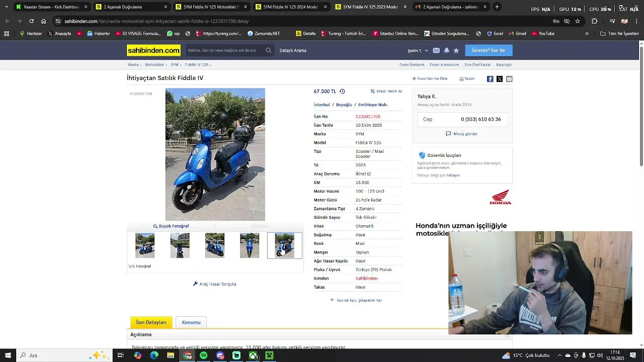Viewport: 644px width, 362px height.
Task: Share listing on Facebook
Action: point(490,79)
